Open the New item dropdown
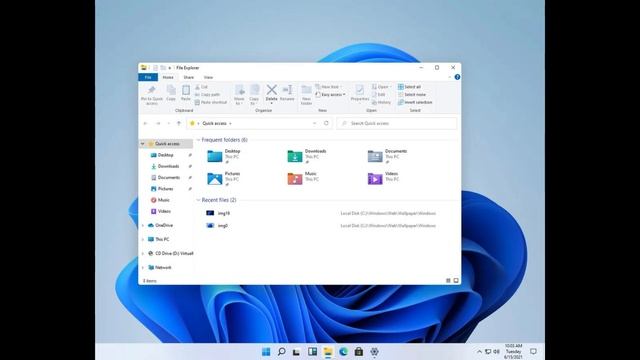Image resolution: width=640 pixels, height=360 pixels. coord(329,87)
